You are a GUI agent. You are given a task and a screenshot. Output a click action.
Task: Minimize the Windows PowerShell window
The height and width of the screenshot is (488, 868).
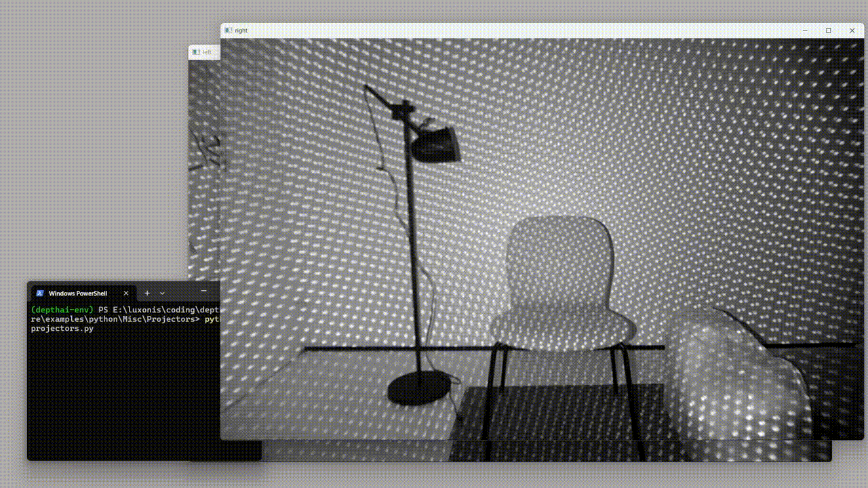(205, 292)
